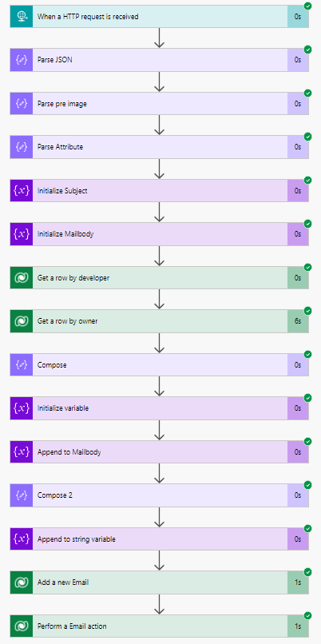
Task: Click the success checkmark on Perform a Email action
Action: (x=308, y=615)
